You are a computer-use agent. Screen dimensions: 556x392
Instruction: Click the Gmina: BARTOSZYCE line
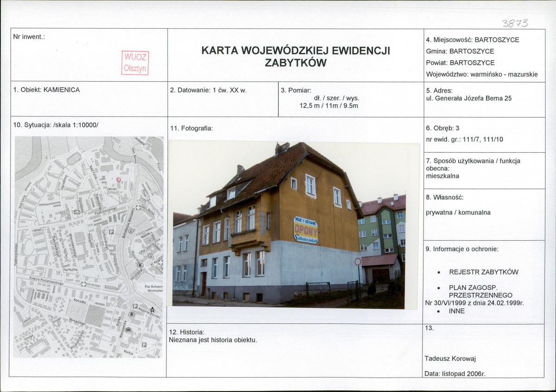pyautogui.click(x=460, y=51)
